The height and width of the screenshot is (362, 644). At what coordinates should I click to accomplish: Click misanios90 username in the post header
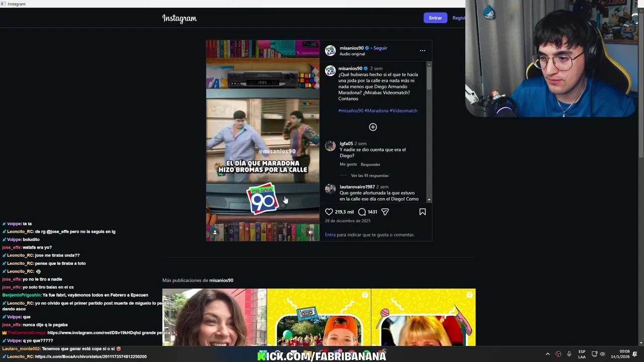351,48
